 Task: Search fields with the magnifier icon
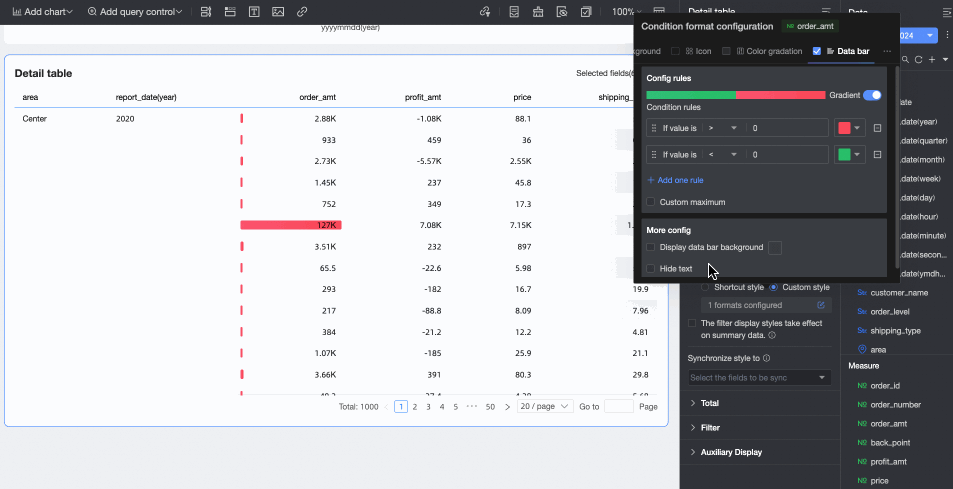[906, 60]
